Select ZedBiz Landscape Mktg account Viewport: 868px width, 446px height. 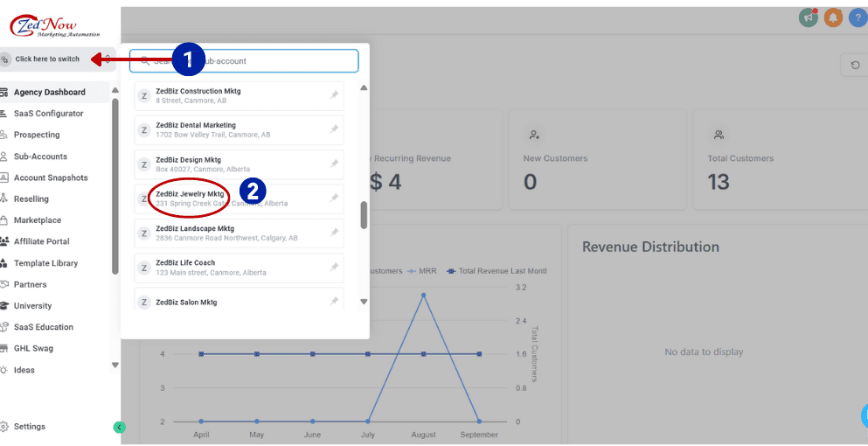[x=240, y=233]
